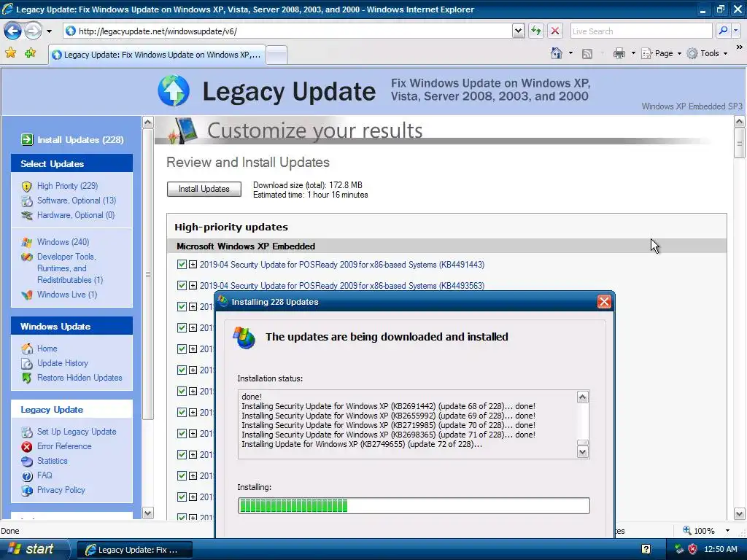Open Developer Tools, Runtimes, and Redistributables
The height and width of the screenshot is (560, 747).
69,268
